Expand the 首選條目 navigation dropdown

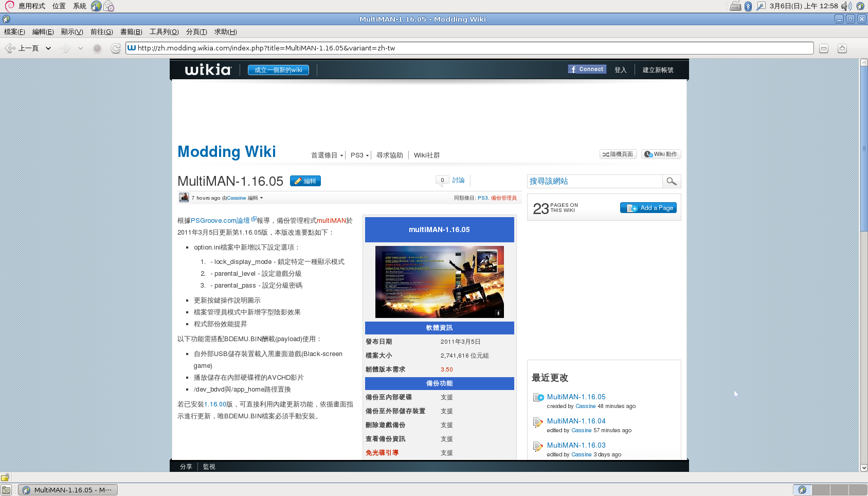tap(341, 155)
